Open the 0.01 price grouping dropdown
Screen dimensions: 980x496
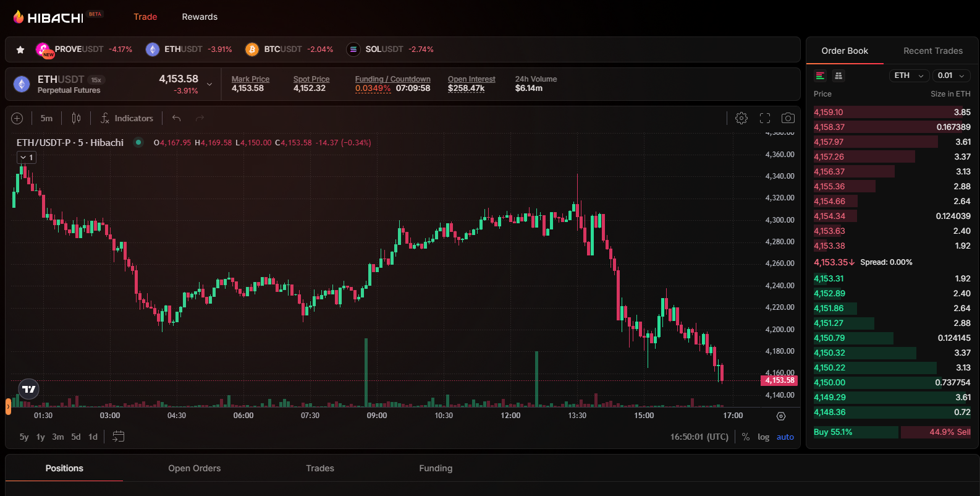(951, 75)
